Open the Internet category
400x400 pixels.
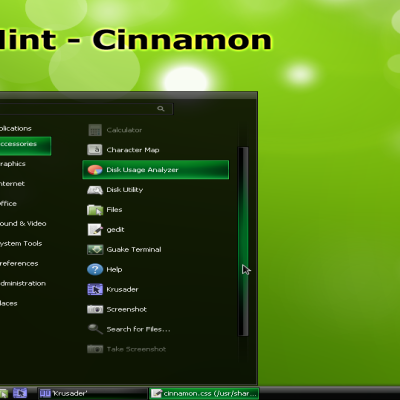(x=12, y=184)
